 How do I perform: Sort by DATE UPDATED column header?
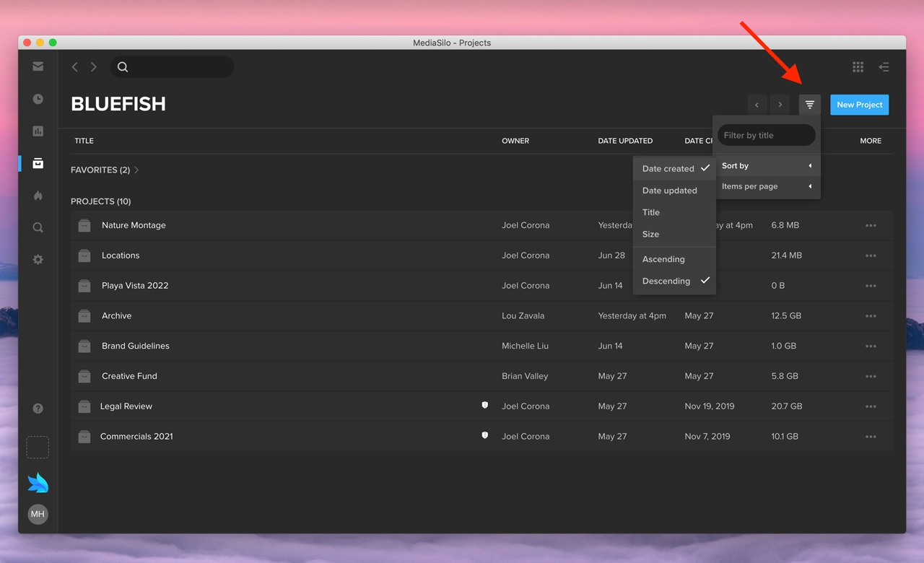pos(625,141)
